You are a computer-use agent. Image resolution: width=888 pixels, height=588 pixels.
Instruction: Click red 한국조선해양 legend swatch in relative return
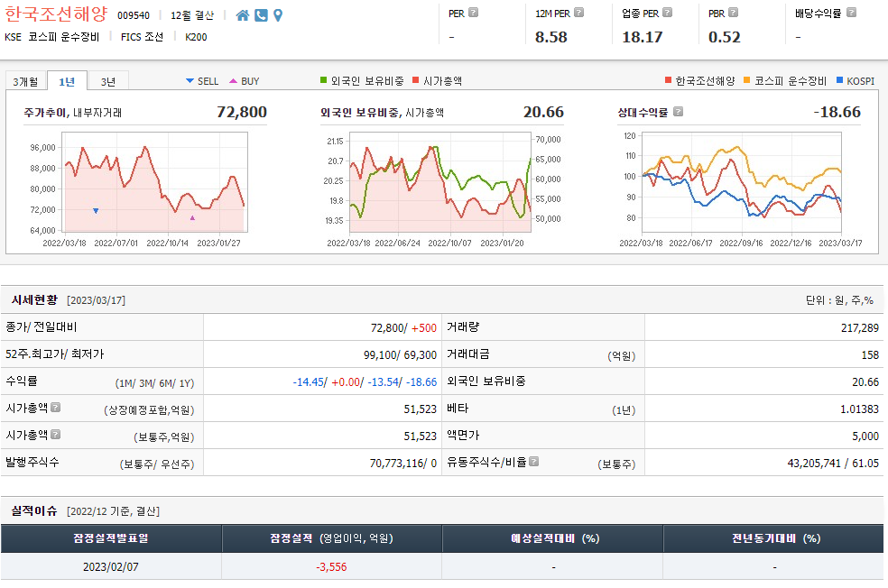669,80
